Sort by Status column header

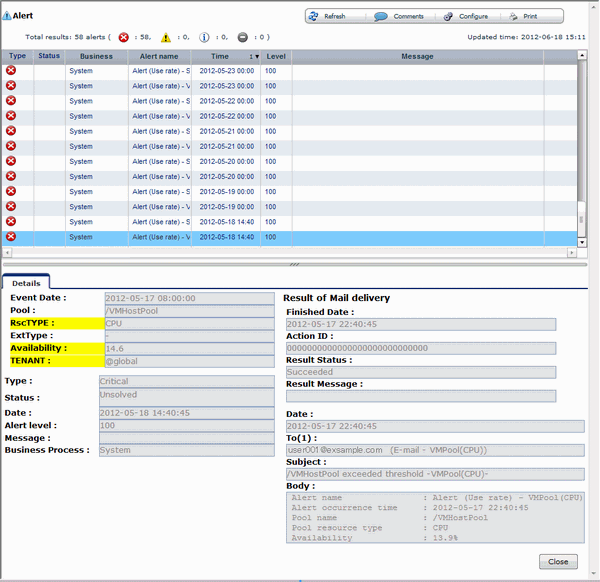(x=49, y=56)
